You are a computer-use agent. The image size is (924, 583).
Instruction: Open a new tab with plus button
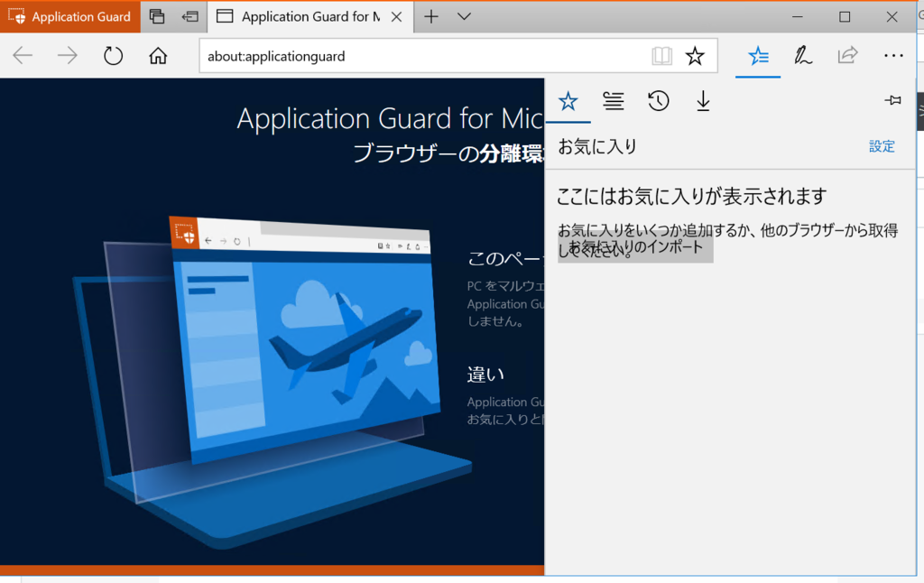[431, 16]
